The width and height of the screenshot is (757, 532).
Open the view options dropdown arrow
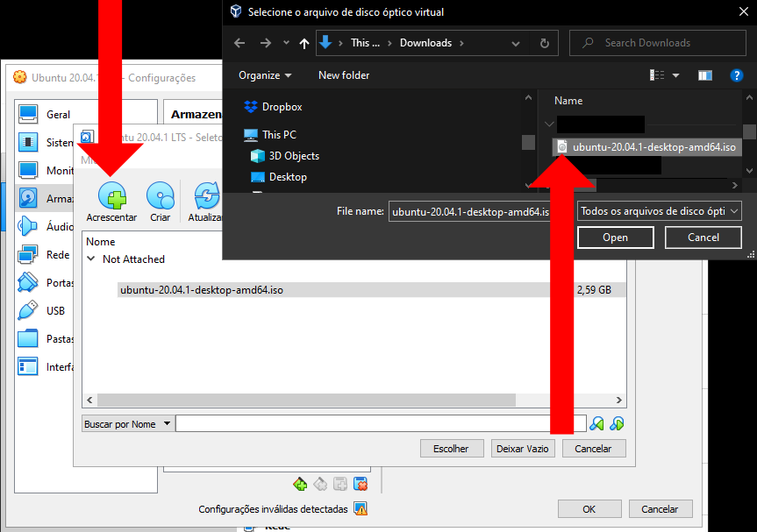point(676,75)
